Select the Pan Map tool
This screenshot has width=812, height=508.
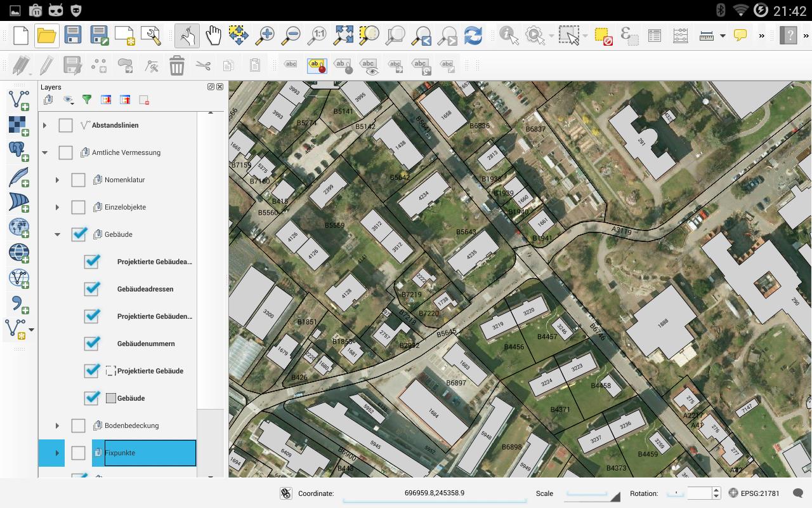coord(214,36)
